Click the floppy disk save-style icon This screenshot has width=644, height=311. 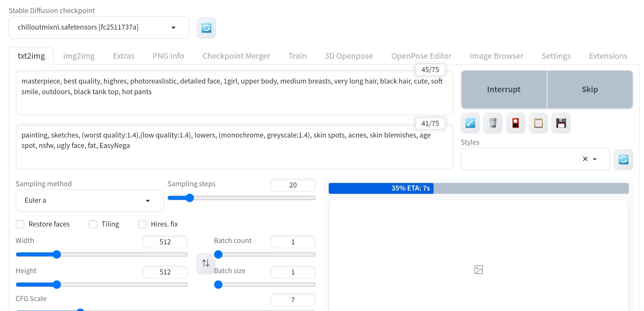(x=561, y=123)
